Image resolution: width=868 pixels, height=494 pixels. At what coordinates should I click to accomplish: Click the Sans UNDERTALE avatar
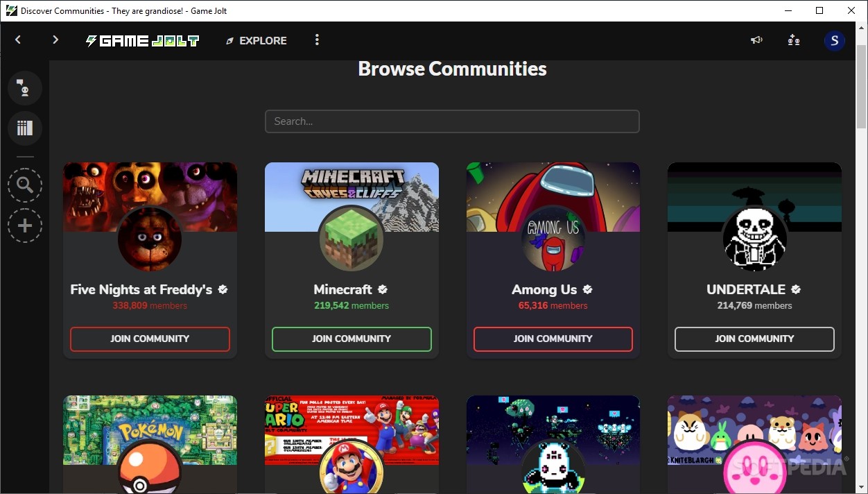pyautogui.click(x=754, y=239)
